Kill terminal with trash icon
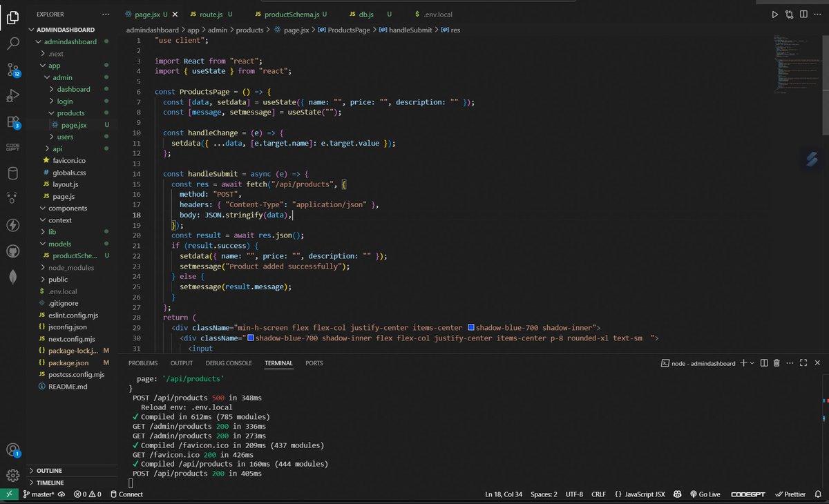Screen dimensions: 829x504 [x=776, y=362]
